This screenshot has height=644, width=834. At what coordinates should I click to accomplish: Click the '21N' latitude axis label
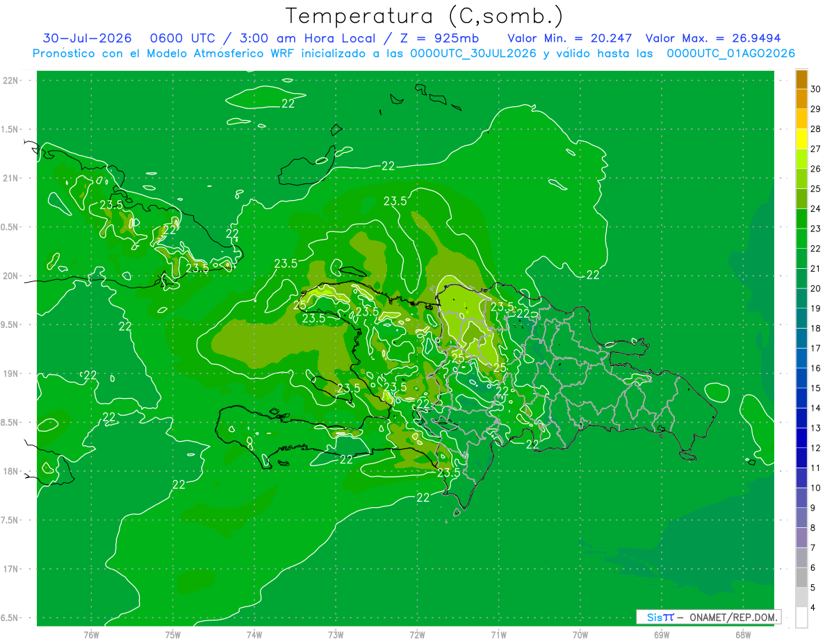(11, 178)
